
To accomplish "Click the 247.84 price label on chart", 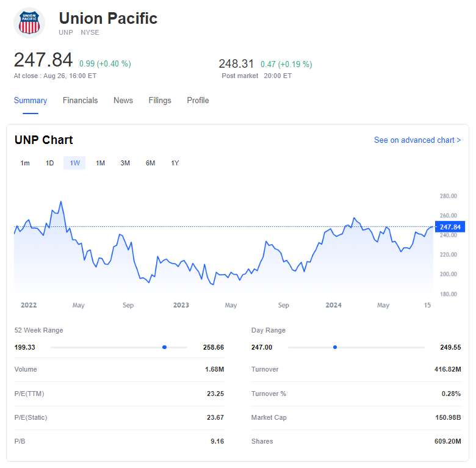I will point(450,227).
